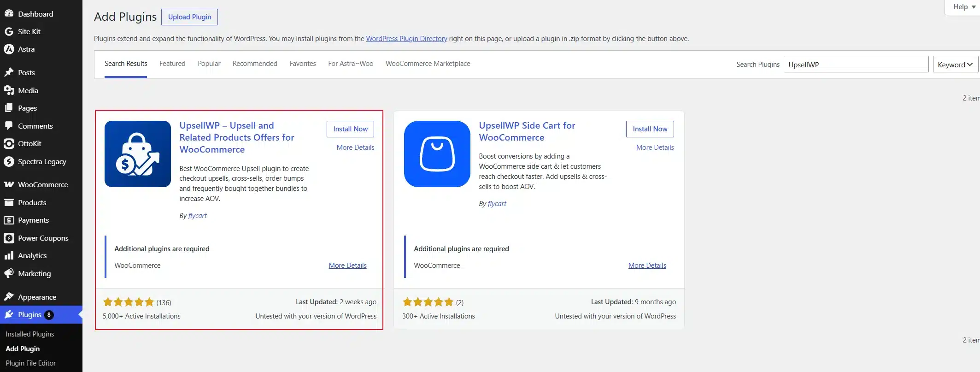Click the Astra logo icon
980x372 pixels.
tap(9, 49)
